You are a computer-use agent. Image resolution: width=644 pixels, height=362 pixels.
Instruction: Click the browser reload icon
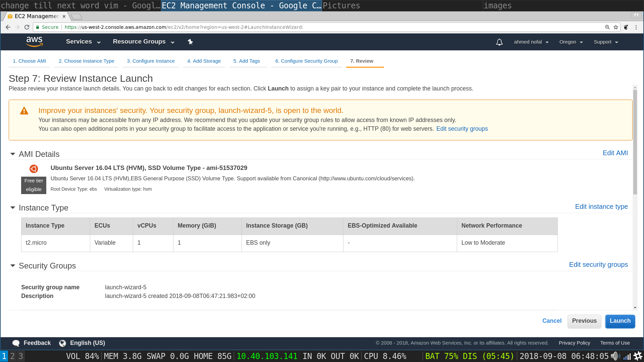[x=27, y=27]
